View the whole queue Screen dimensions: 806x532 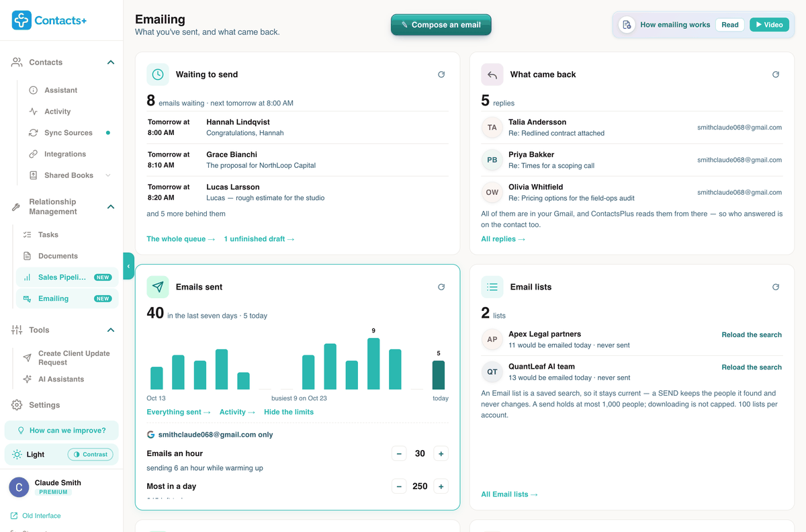click(x=181, y=238)
